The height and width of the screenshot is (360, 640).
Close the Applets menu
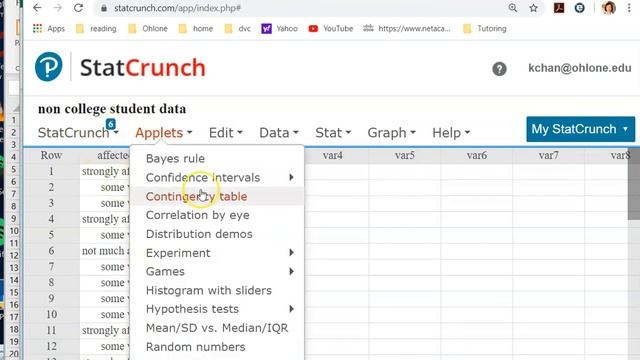click(x=164, y=133)
